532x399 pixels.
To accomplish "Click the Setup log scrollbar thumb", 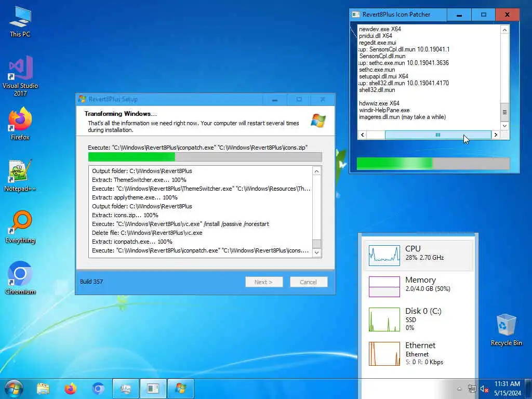I will [x=316, y=244].
